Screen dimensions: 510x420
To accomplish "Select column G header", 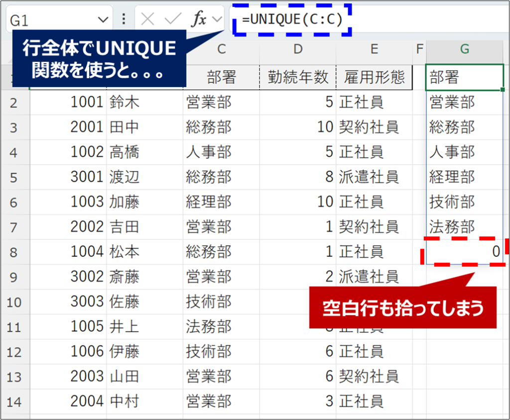I will [464, 49].
